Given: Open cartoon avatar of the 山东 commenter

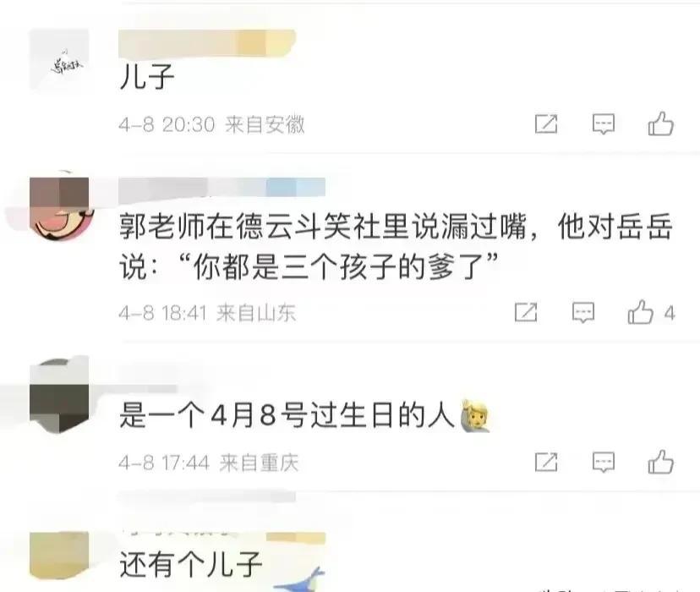Looking at the screenshot, I should click(x=61, y=206).
